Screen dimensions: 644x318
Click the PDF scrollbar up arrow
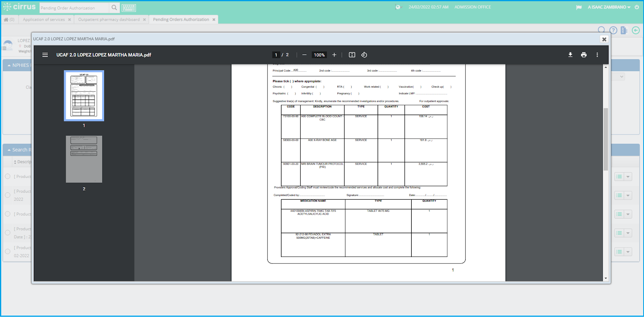(606, 67)
